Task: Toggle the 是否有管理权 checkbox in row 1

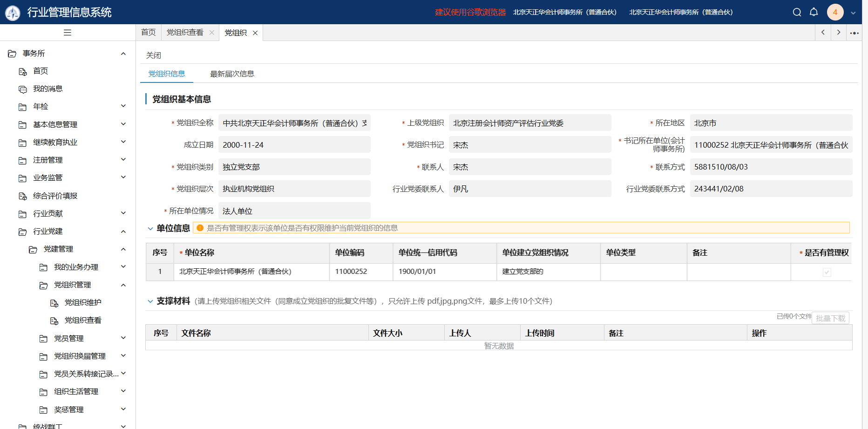Action: coord(827,272)
